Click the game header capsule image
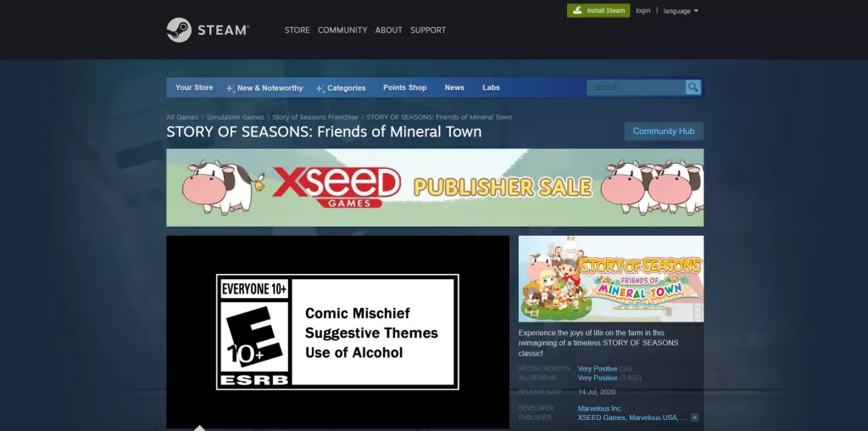 pos(611,278)
